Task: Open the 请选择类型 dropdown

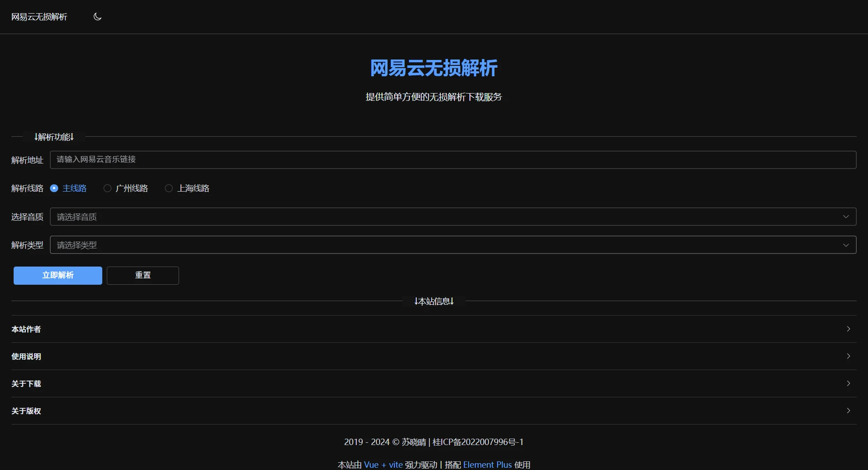Action: pyautogui.click(x=453, y=245)
